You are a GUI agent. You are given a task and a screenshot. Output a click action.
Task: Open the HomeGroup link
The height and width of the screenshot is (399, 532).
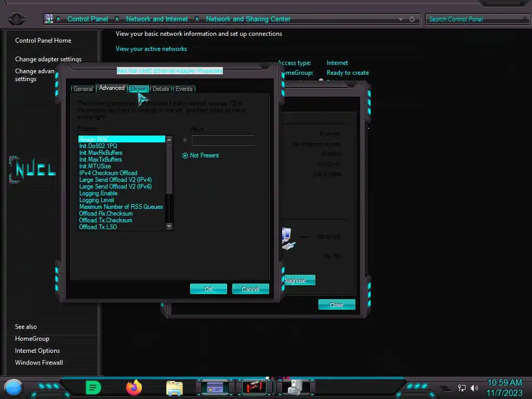coord(32,339)
